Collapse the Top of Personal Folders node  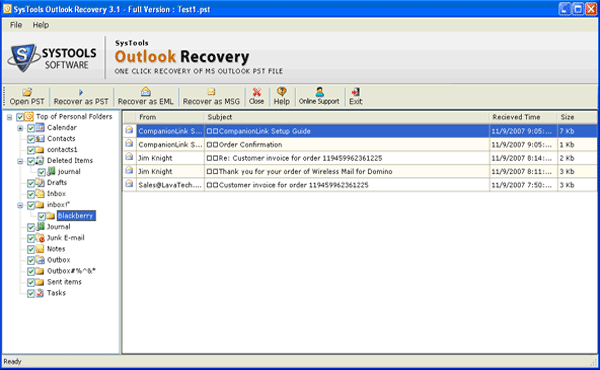(x=9, y=117)
